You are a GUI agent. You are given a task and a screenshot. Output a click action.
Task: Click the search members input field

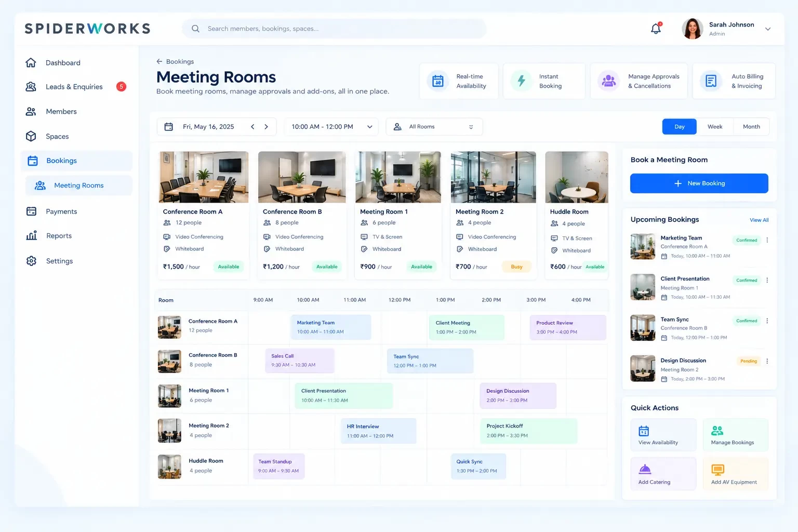(334, 29)
